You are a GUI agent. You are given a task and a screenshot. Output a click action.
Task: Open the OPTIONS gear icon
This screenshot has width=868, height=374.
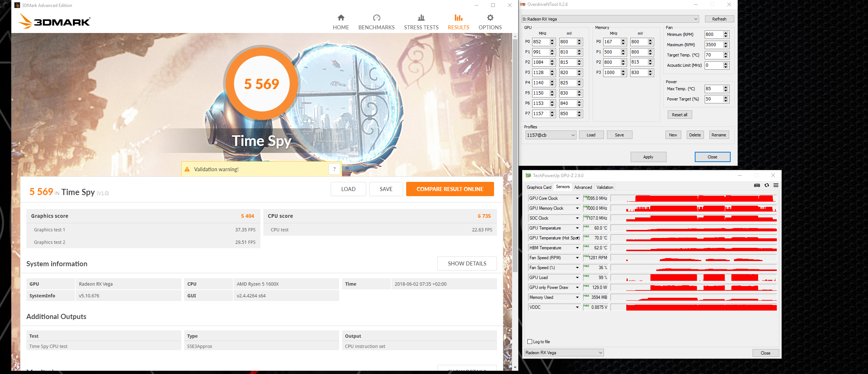(x=490, y=18)
